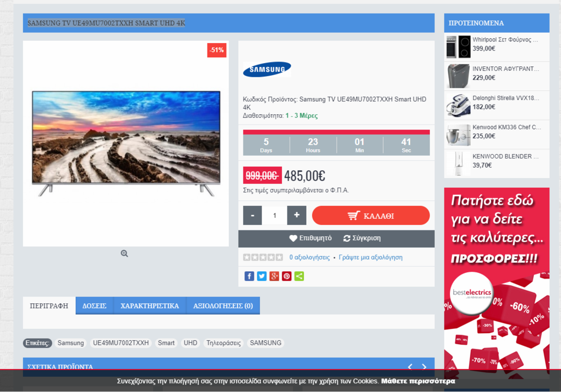The width and height of the screenshot is (561, 392).
Task: Open Kenwood KM336 Chef recommended product
Action: tap(507, 127)
